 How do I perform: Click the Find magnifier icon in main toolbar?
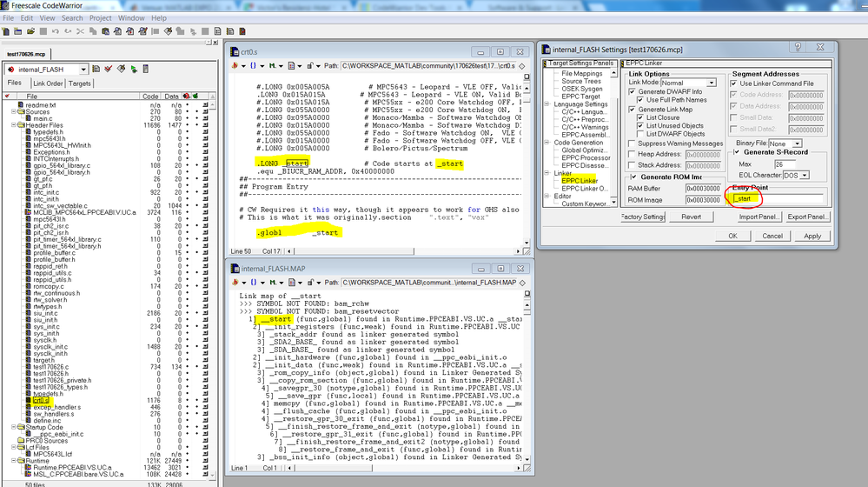coord(117,31)
